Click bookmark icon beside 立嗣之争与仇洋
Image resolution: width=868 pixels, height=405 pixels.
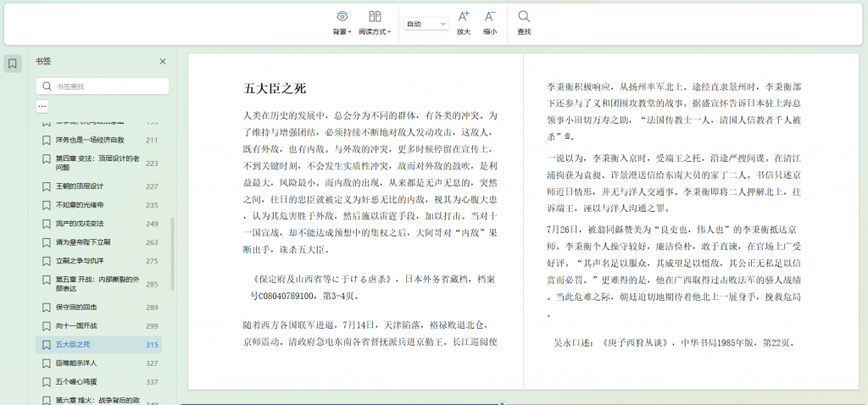pos(46,261)
